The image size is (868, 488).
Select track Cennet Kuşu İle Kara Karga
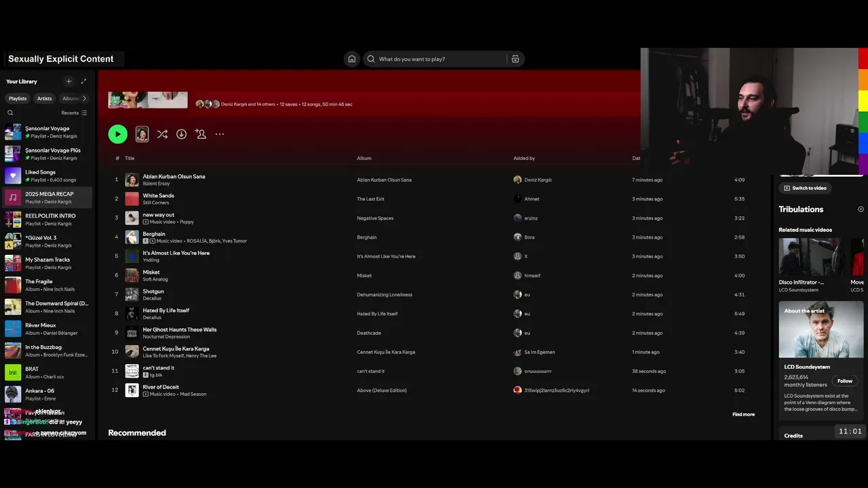click(176, 348)
